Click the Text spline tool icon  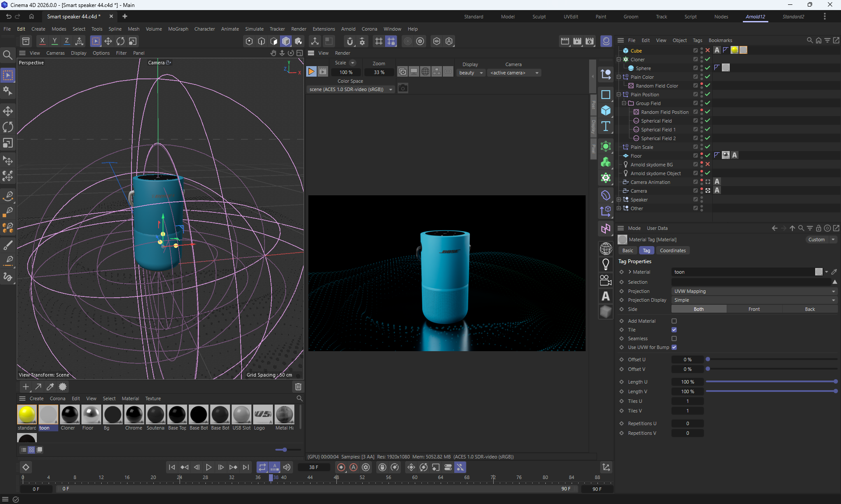pos(606,127)
